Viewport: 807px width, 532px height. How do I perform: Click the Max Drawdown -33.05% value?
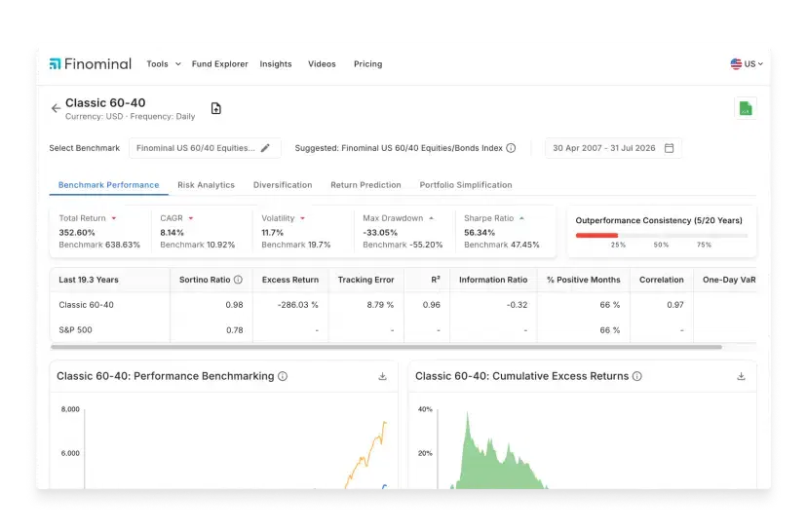click(x=380, y=233)
